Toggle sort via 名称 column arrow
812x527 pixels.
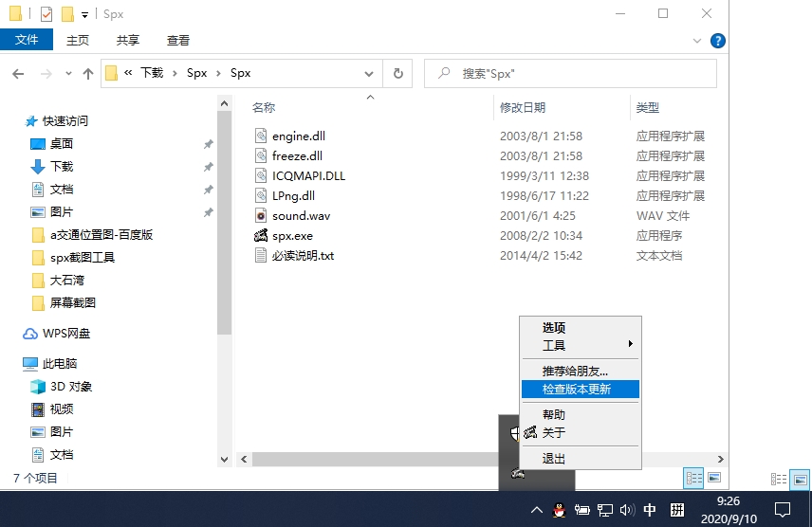click(370, 97)
